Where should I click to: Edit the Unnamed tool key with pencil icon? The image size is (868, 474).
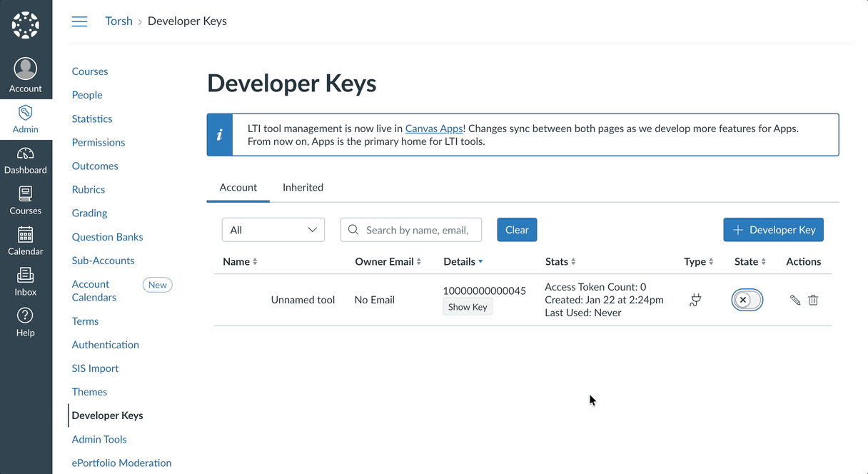click(x=795, y=301)
